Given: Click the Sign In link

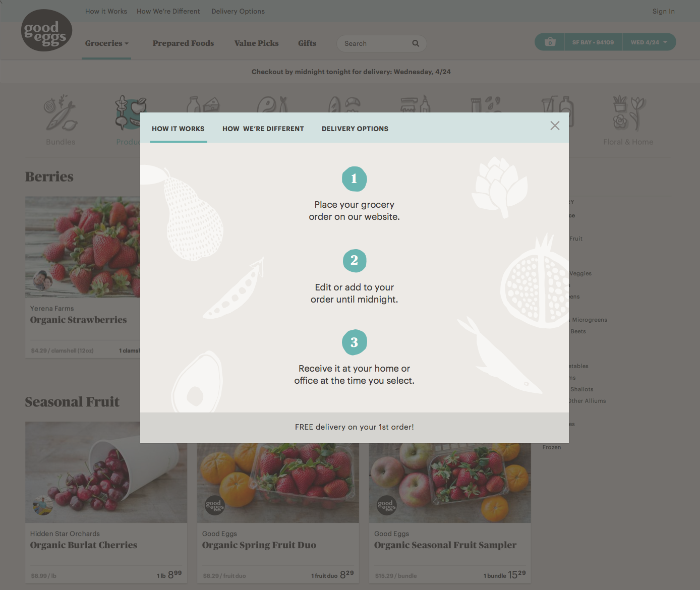Looking at the screenshot, I should [x=663, y=11].
